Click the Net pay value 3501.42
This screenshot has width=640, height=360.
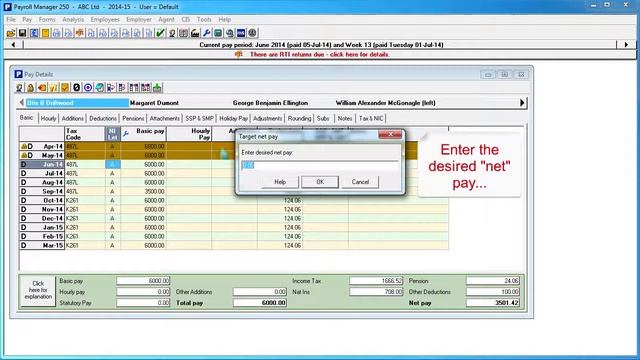point(493,303)
